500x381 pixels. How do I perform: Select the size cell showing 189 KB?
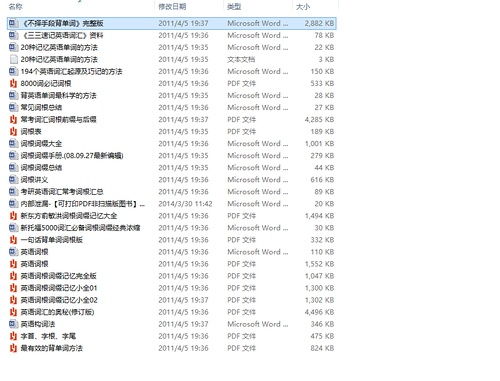(x=322, y=131)
